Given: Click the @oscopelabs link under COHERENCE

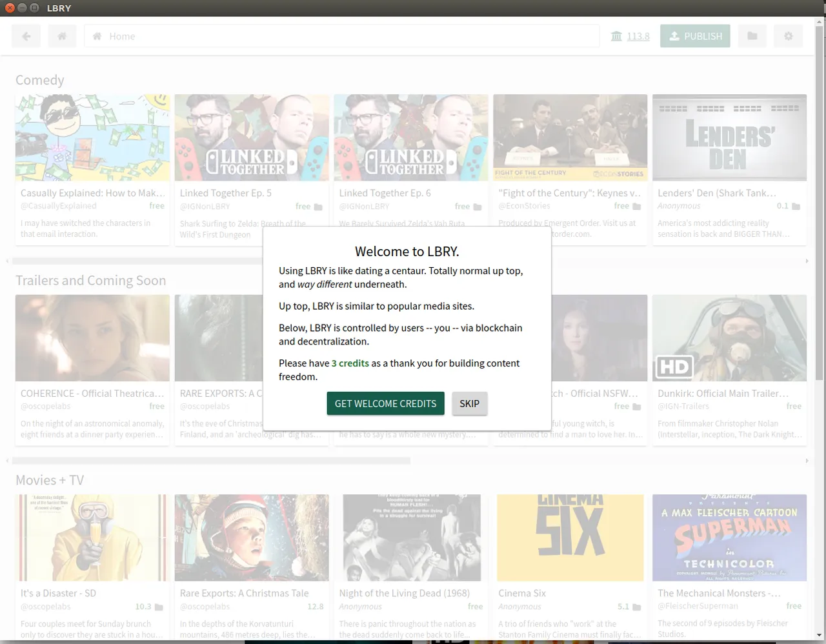Looking at the screenshot, I should coord(46,407).
